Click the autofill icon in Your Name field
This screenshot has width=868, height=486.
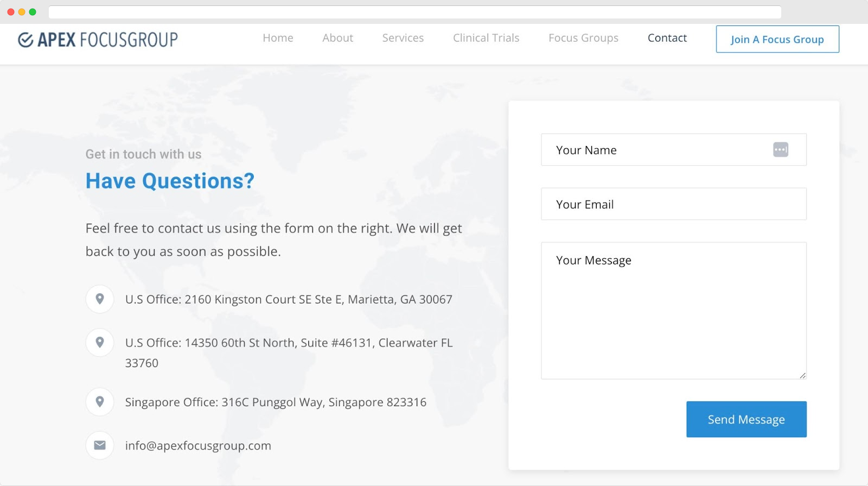[780, 150]
